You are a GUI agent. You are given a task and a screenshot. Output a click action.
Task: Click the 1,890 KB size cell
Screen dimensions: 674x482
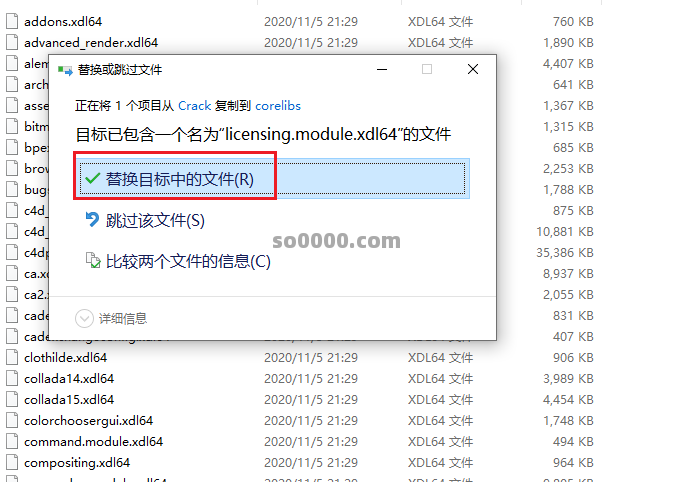point(568,43)
